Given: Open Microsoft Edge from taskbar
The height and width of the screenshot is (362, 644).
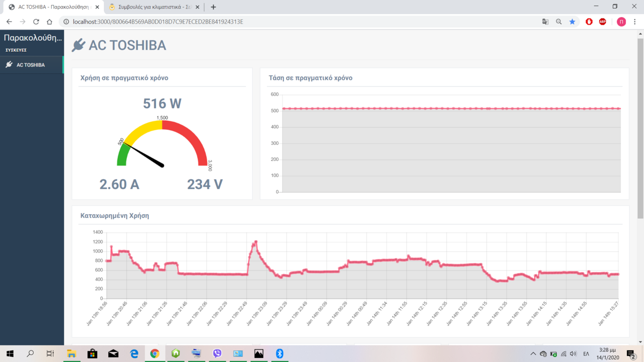Looking at the screenshot, I should coord(134,354).
